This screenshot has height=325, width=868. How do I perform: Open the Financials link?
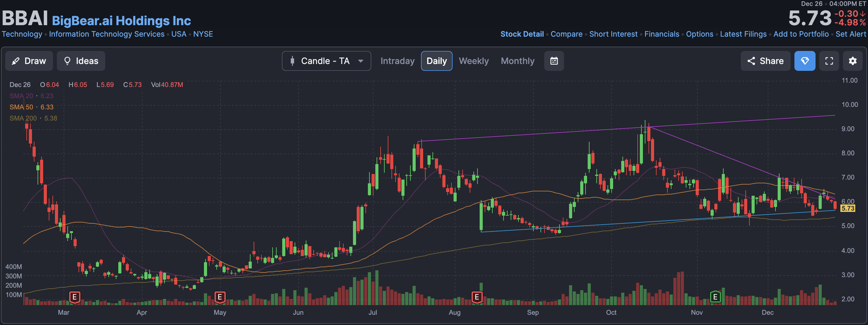pos(662,34)
